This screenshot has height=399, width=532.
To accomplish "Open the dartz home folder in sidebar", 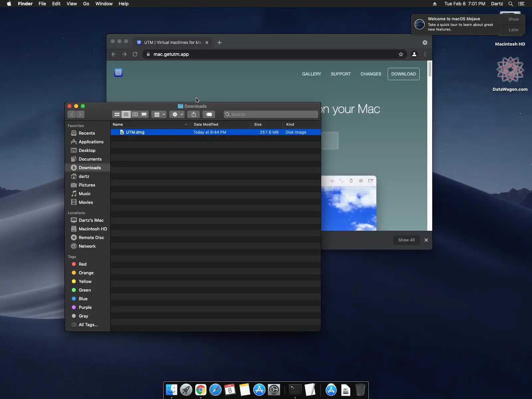I will (x=87, y=176).
